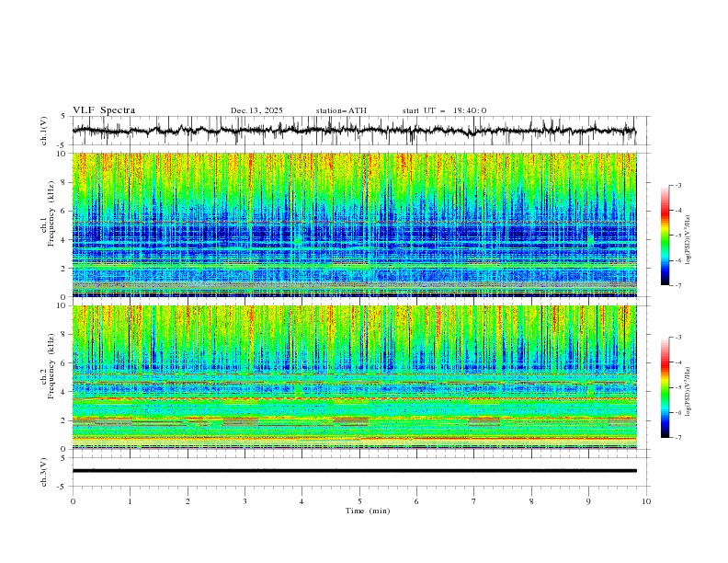
Task: Click time axis tick label "5"
Action: (x=359, y=501)
